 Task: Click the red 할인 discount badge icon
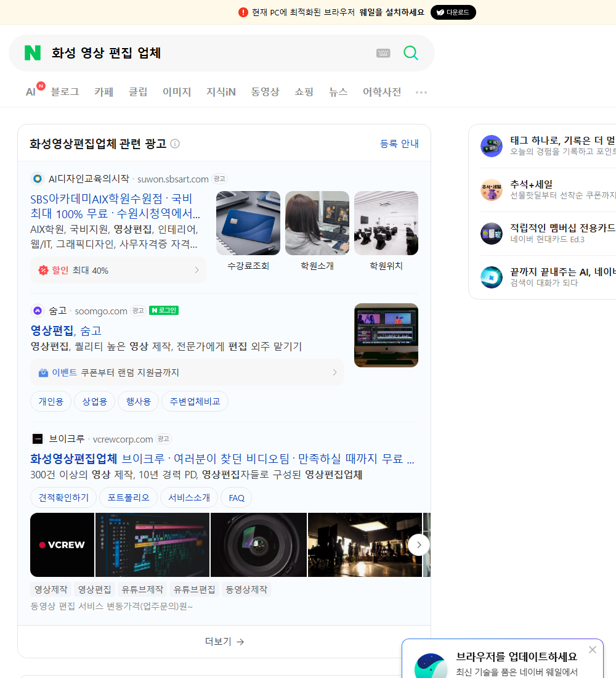(43, 270)
